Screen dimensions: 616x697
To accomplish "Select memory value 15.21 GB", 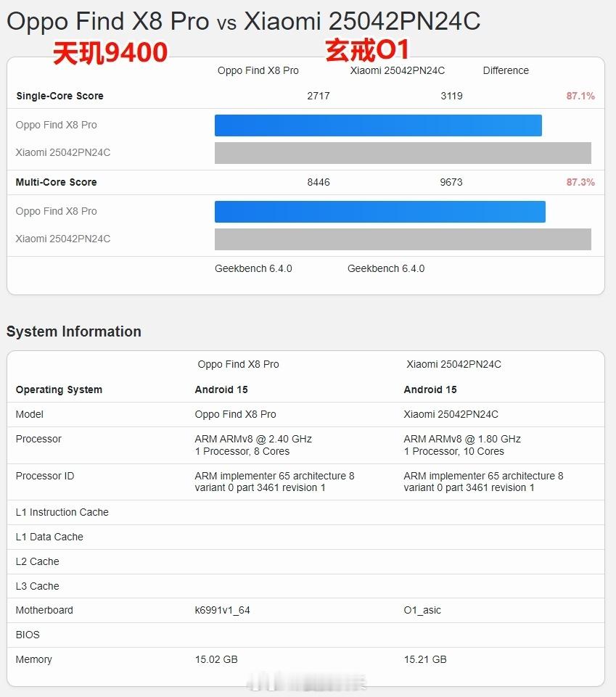I will (x=425, y=660).
